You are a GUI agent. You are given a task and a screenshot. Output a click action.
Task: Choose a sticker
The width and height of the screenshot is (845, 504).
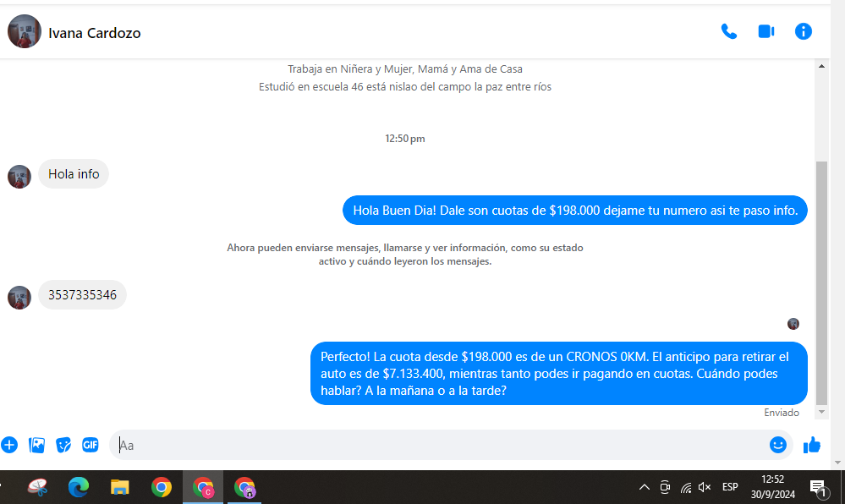pyautogui.click(x=63, y=446)
